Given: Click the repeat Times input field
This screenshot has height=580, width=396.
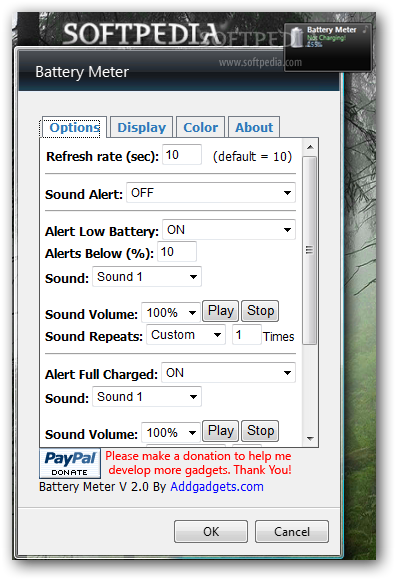Looking at the screenshot, I should (x=247, y=335).
